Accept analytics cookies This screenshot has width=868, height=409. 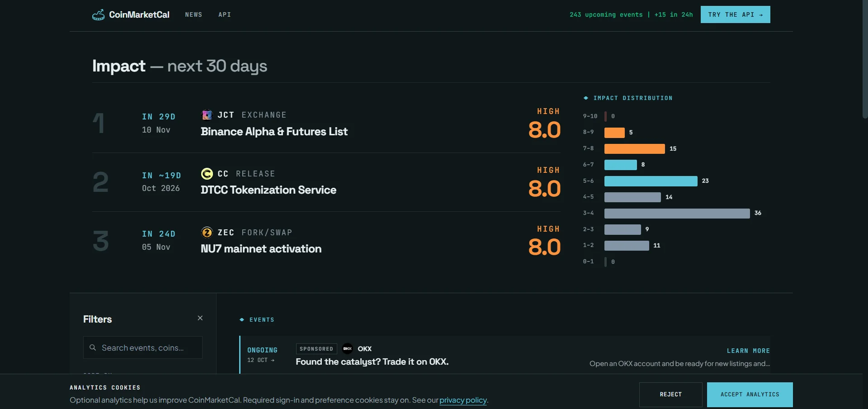tap(750, 395)
